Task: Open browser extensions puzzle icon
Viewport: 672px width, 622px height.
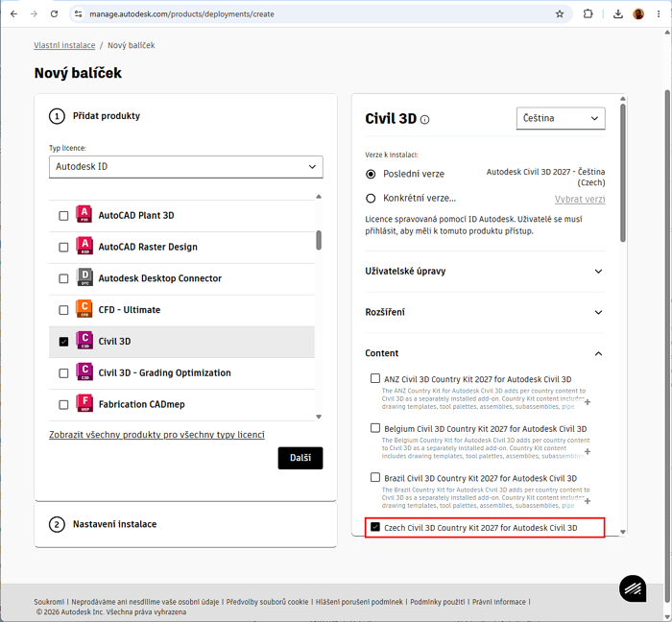Action: tap(588, 14)
